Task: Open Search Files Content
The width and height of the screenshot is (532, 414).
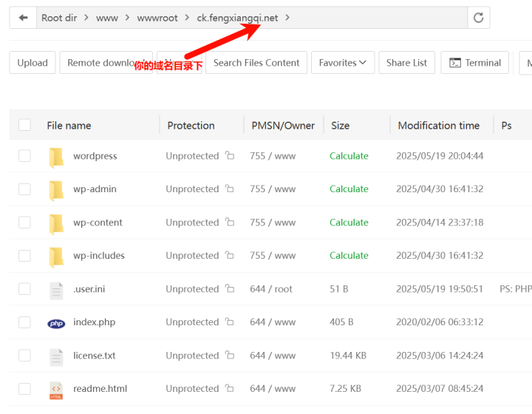Action: (256, 62)
